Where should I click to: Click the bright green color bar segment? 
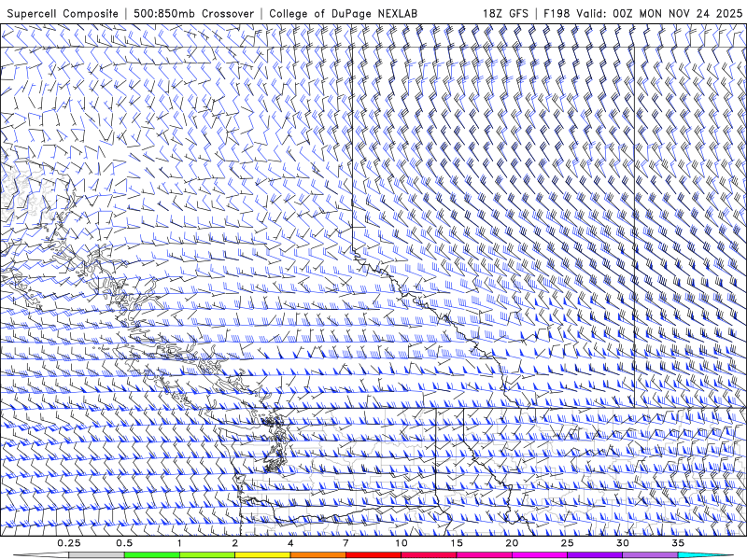click(x=152, y=555)
